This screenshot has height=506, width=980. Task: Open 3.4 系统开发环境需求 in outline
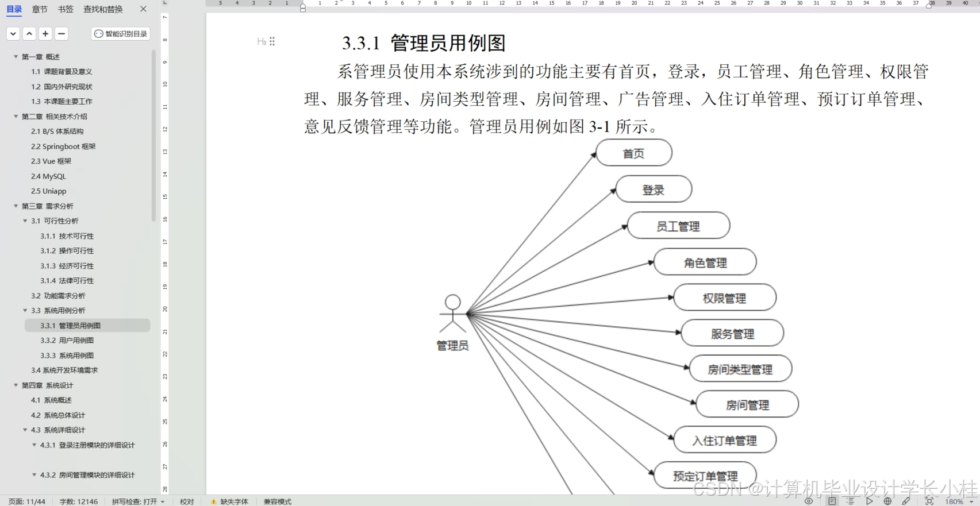point(64,370)
